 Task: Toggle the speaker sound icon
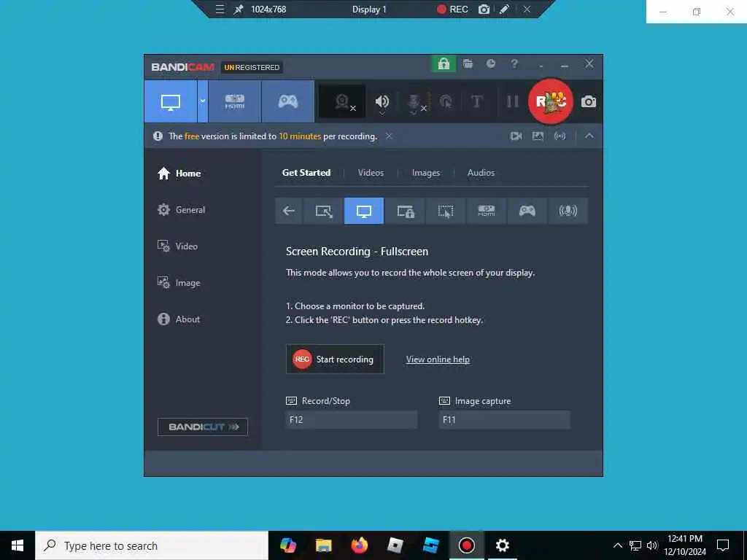382,101
